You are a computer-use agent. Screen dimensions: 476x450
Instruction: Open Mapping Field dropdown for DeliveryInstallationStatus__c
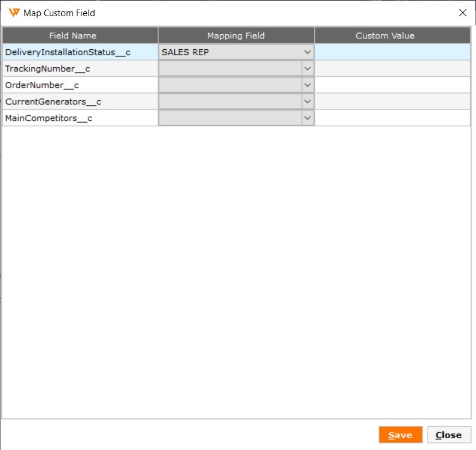[x=307, y=52]
